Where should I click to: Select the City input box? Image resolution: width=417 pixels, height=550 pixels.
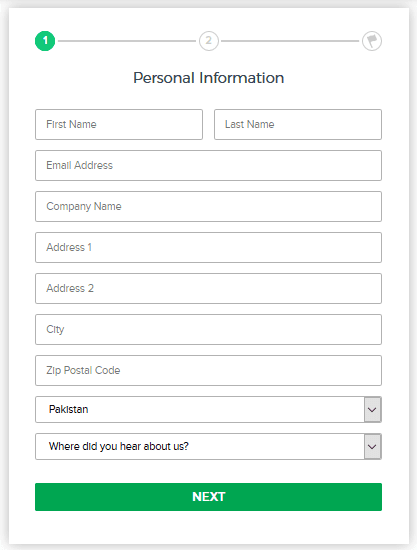tap(208, 329)
